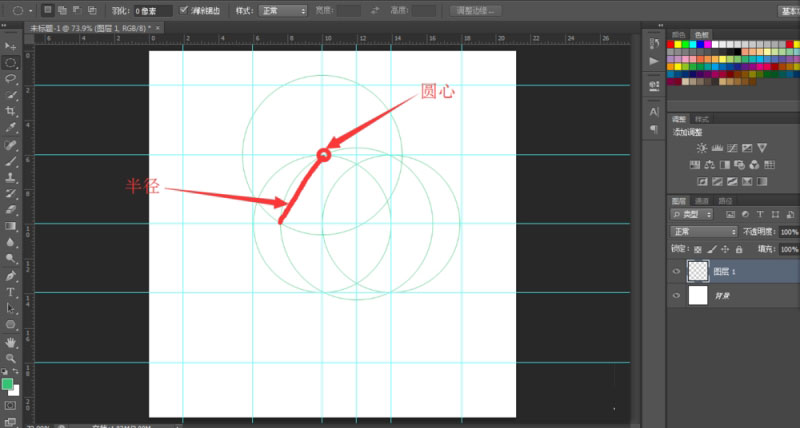The width and height of the screenshot is (800, 428).
Task: Select the Eyedropper tool
Action: click(x=10, y=127)
